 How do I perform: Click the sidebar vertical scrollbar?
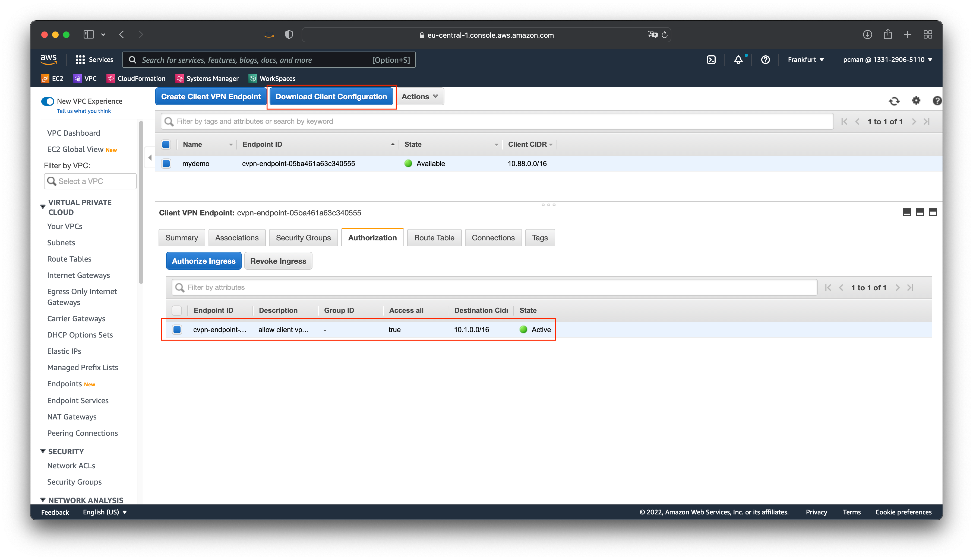click(x=141, y=202)
